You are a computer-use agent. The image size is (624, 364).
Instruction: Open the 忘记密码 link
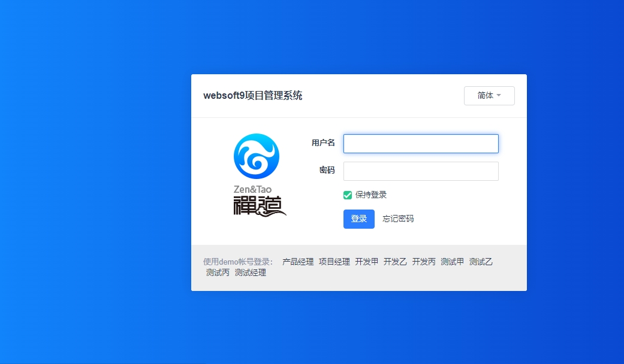[398, 219]
